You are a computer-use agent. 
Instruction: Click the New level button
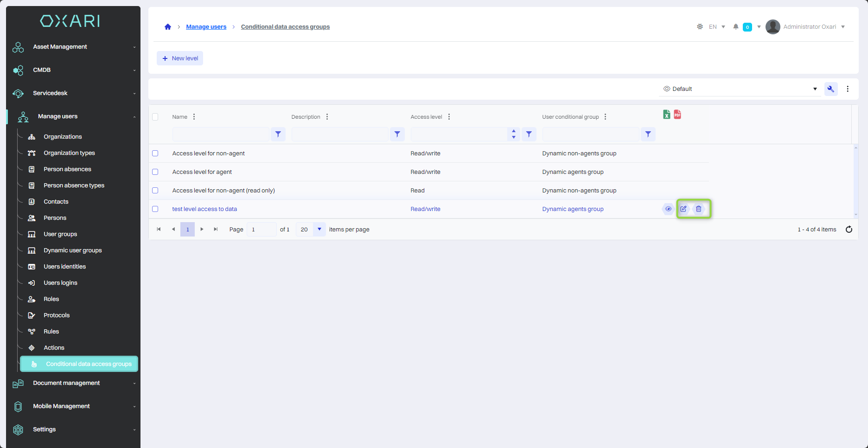pos(180,58)
